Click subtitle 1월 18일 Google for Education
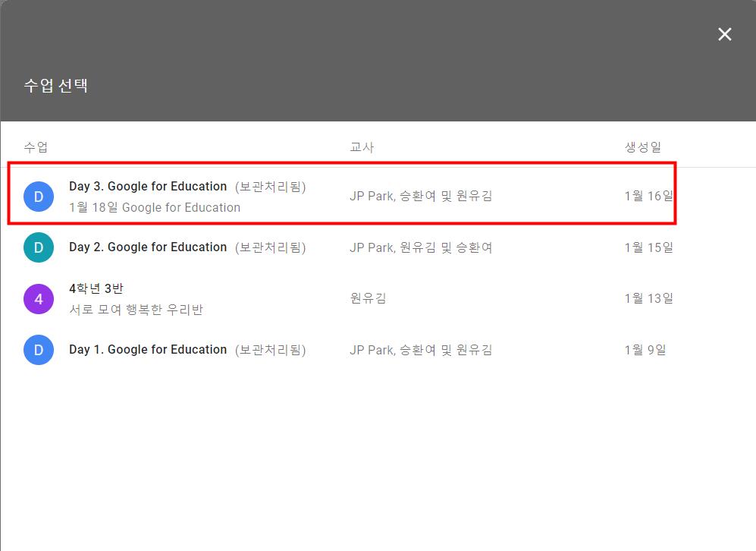The height and width of the screenshot is (551, 756). 154,207
